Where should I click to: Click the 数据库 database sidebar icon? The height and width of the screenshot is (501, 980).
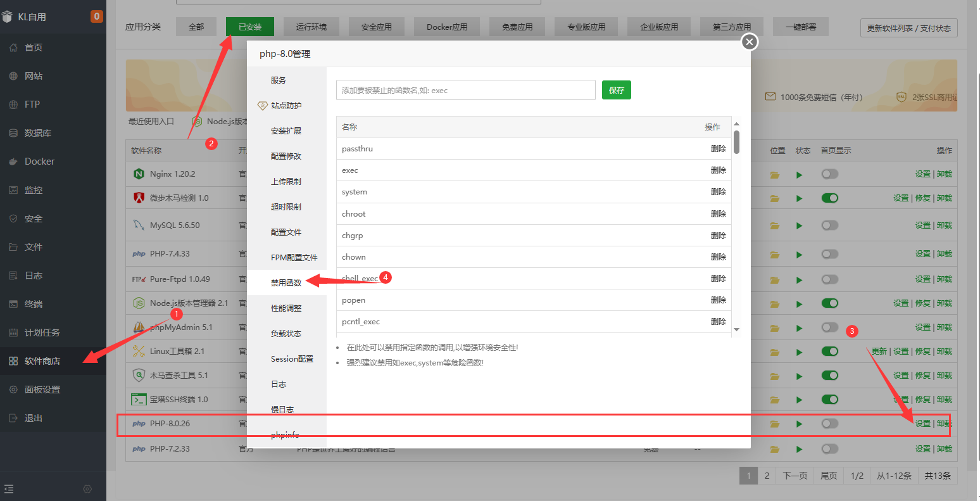[x=13, y=133]
